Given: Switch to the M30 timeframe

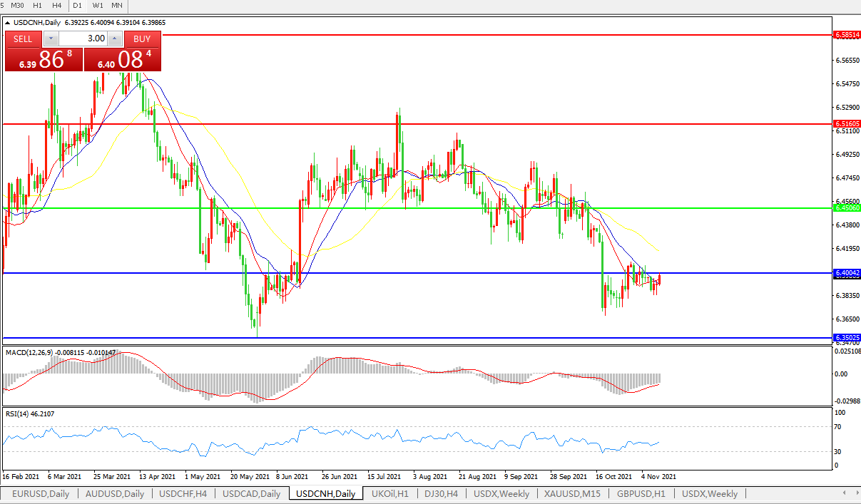Looking at the screenshot, I should (x=17, y=5).
